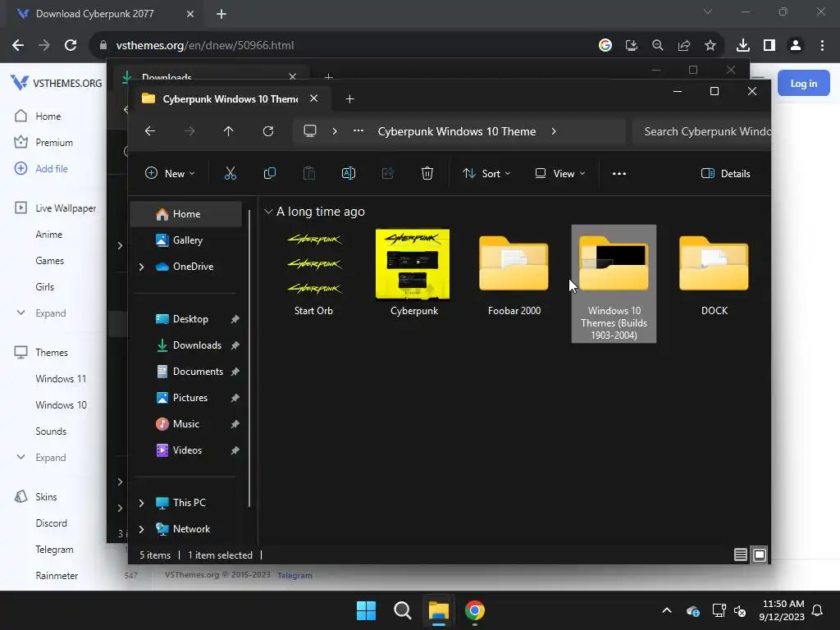Go back in the Explorer window
This screenshot has height=630, width=840.
150,131
